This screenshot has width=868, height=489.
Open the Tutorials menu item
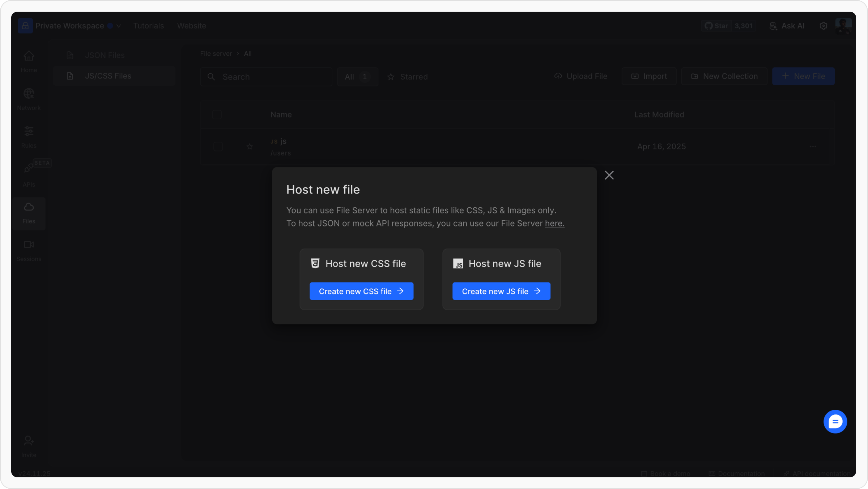[148, 26]
